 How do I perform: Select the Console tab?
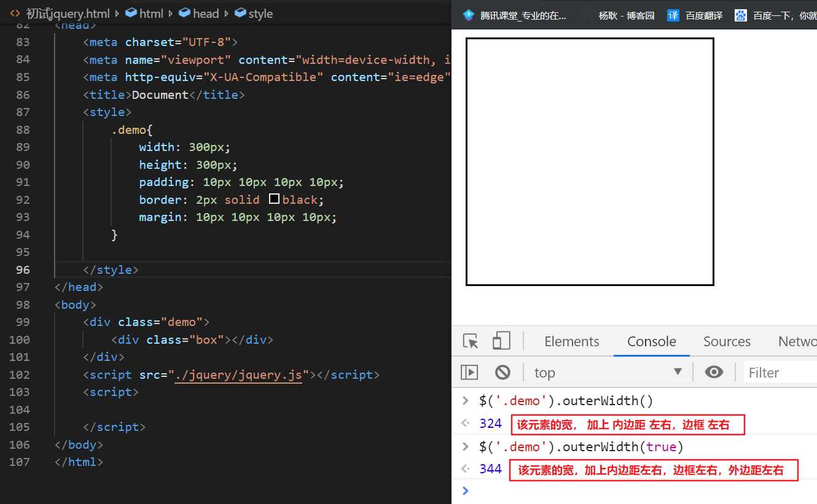(x=652, y=342)
